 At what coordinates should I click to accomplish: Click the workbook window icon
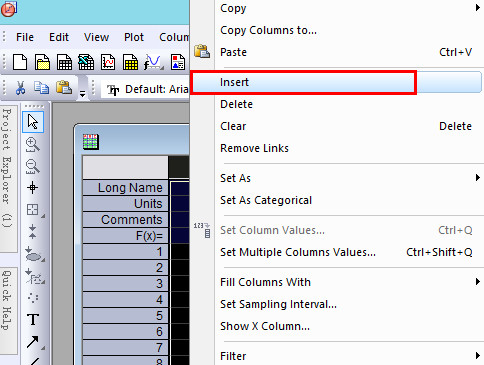pos(91,142)
